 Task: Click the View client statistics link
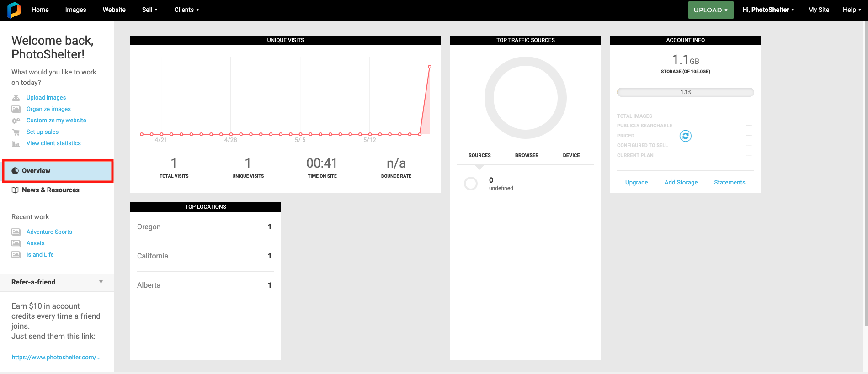coord(53,143)
